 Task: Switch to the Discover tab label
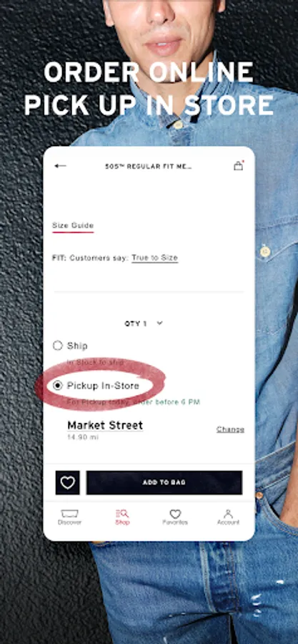tap(70, 522)
